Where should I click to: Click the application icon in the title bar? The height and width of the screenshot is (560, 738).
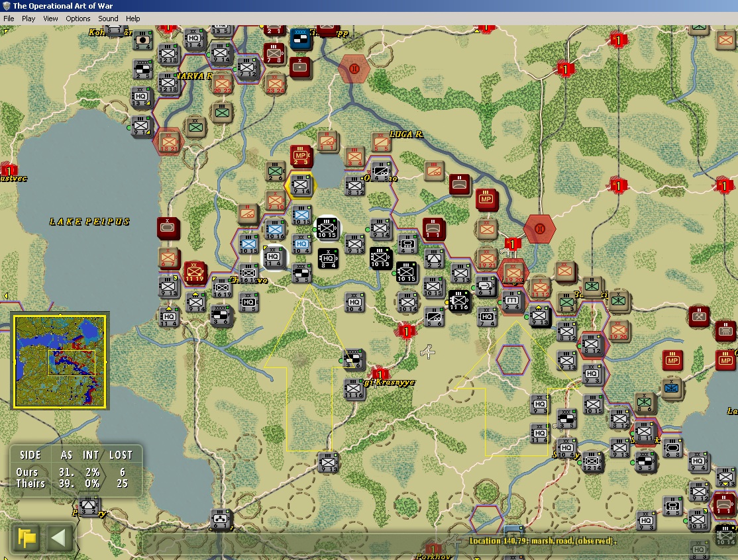point(6,6)
